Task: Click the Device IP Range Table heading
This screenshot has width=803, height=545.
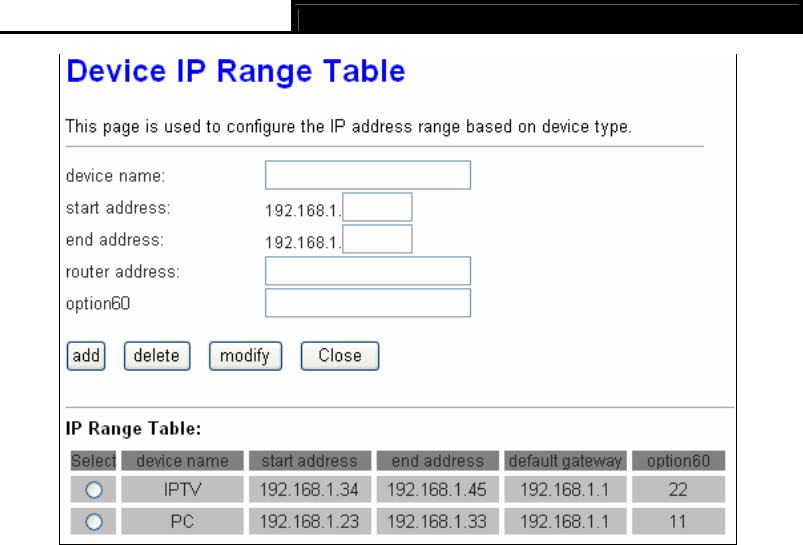Action: (x=236, y=71)
